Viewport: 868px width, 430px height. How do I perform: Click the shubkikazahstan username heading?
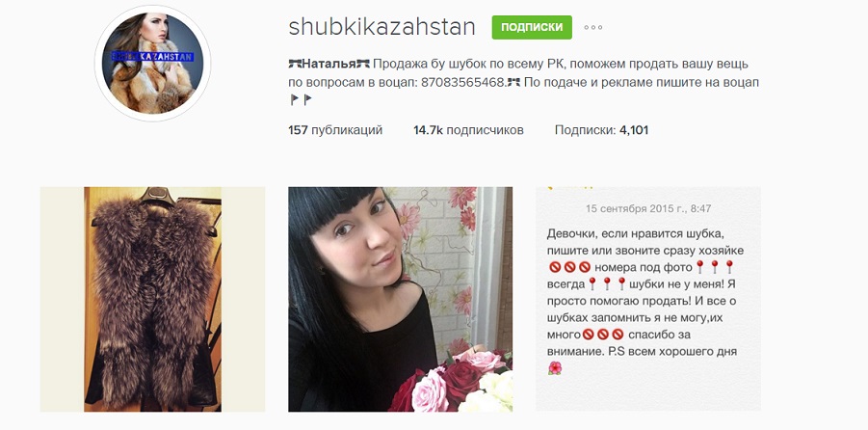381,27
